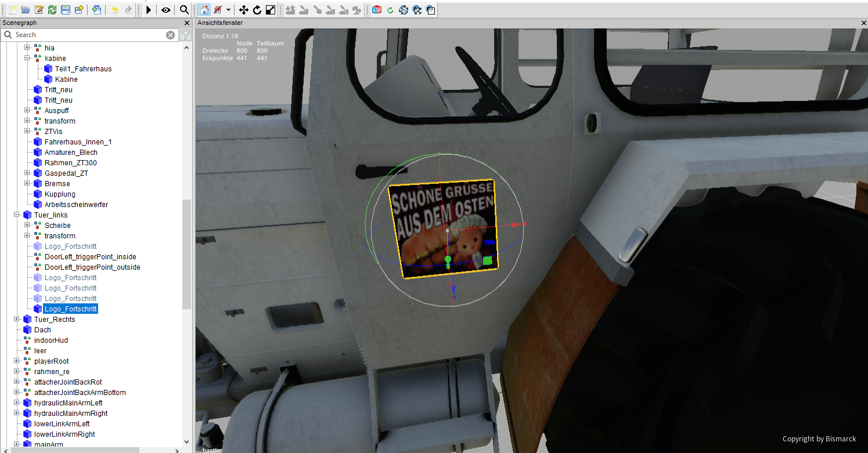Toggle the highlighted home toolbar button

204,10
